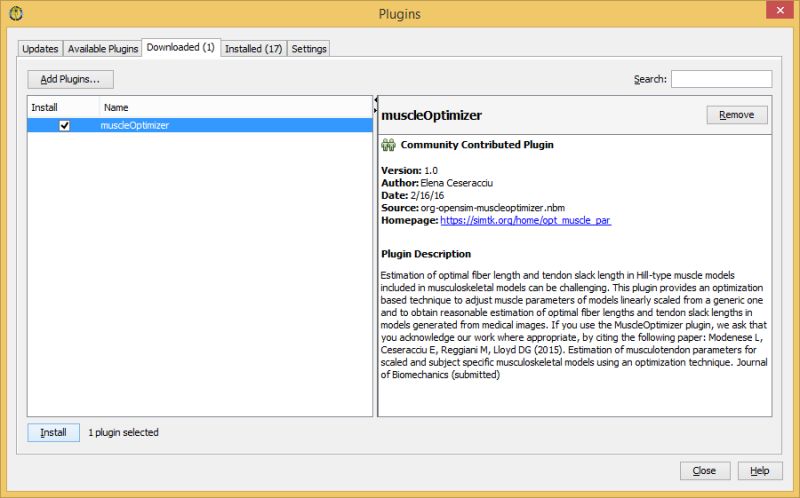The width and height of the screenshot is (800, 498).
Task: Switch to the Updates tab
Action: click(40, 49)
